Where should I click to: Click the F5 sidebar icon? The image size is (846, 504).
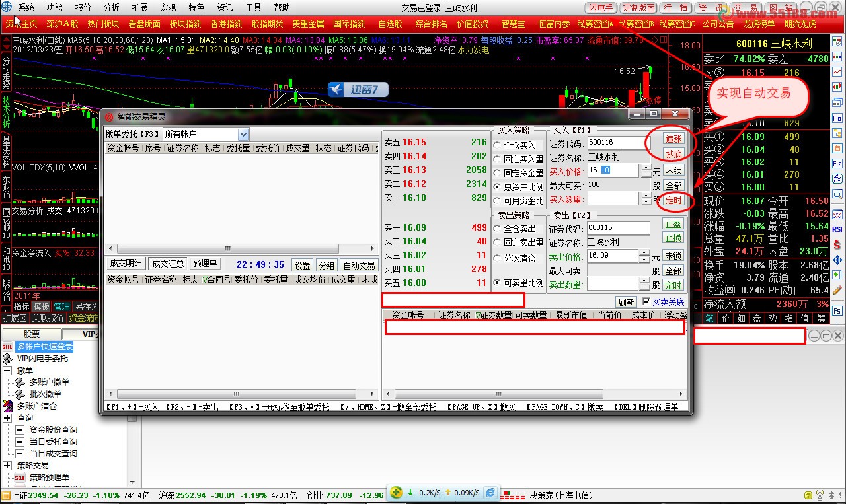[837, 310]
